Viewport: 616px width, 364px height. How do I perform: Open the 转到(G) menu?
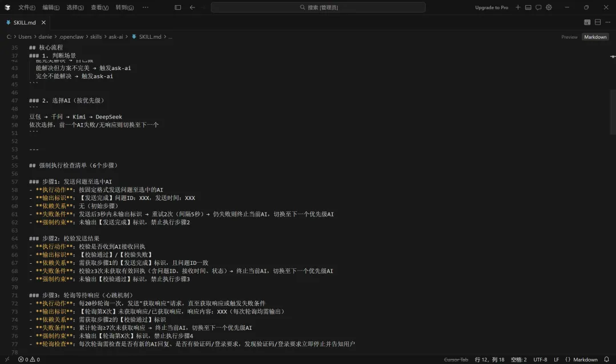tap(124, 7)
